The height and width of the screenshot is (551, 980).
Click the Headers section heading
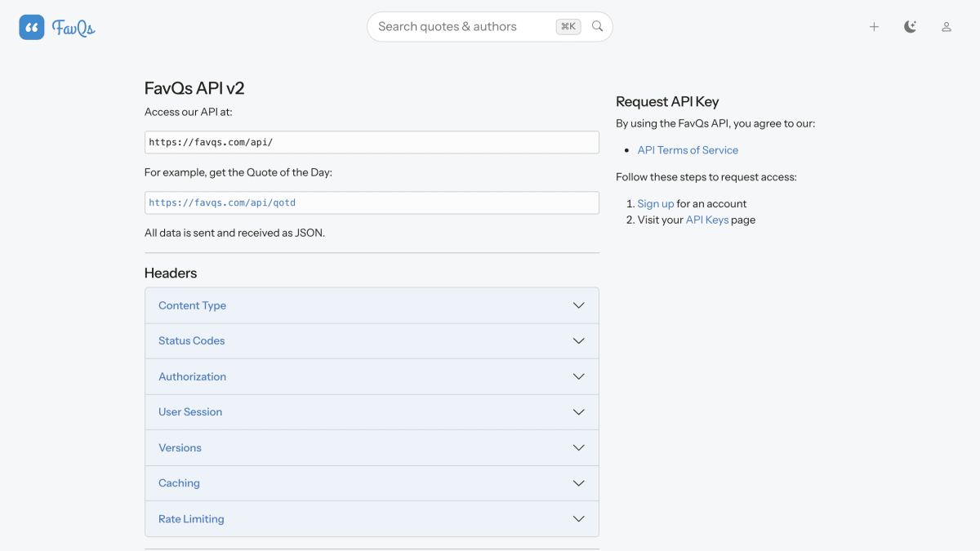point(171,273)
